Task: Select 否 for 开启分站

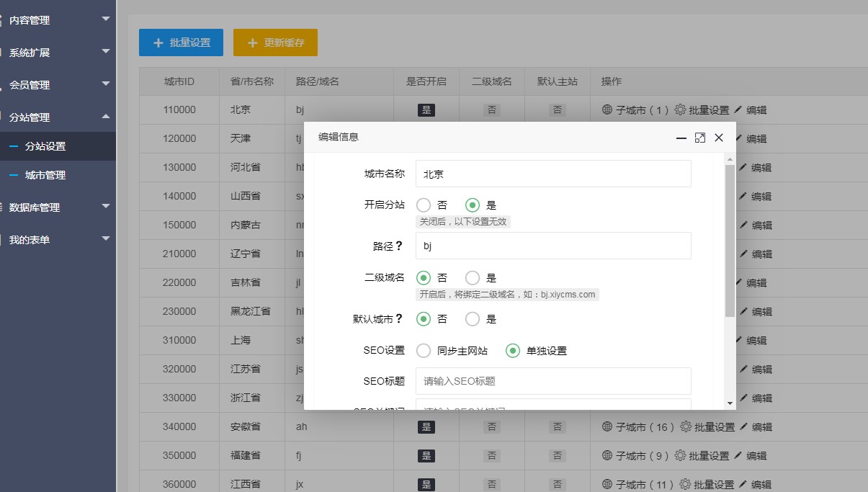Action: (424, 205)
